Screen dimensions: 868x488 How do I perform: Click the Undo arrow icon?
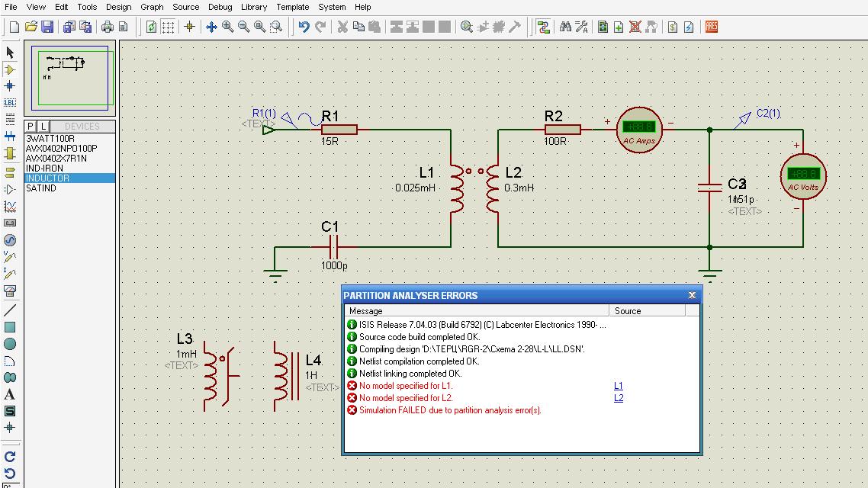pyautogui.click(x=304, y=27)
